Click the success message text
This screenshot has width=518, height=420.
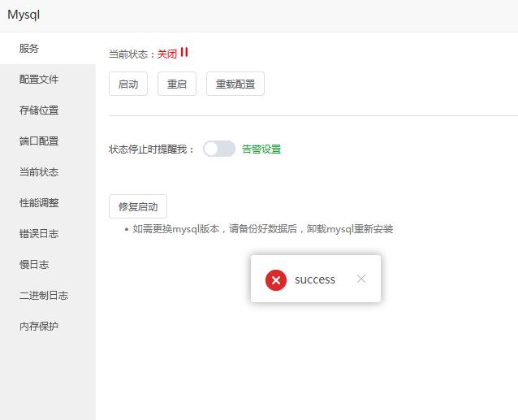pyautogui.click(x=315, y=279)
